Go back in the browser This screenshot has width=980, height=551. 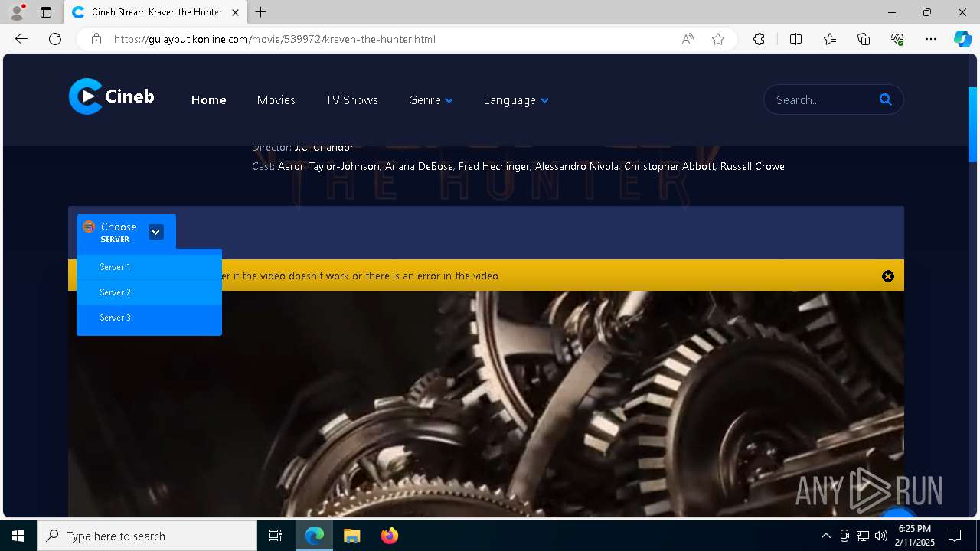(21, 39)
